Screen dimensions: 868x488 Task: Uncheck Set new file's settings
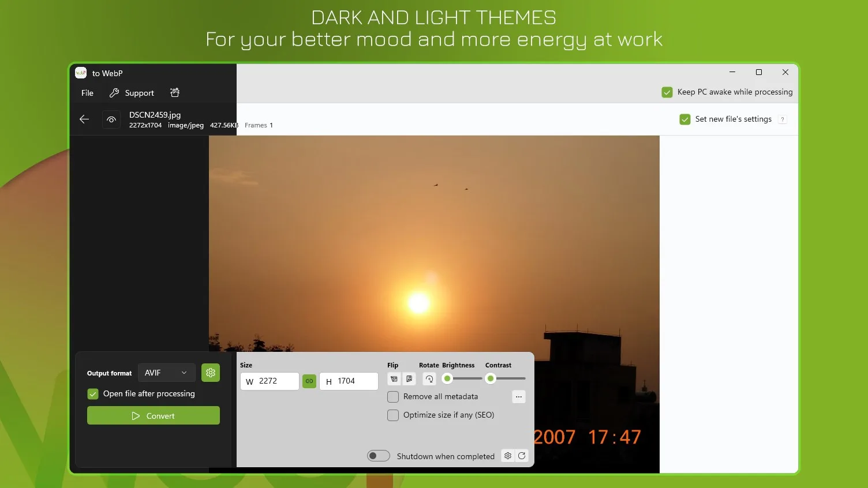point(685,119)
